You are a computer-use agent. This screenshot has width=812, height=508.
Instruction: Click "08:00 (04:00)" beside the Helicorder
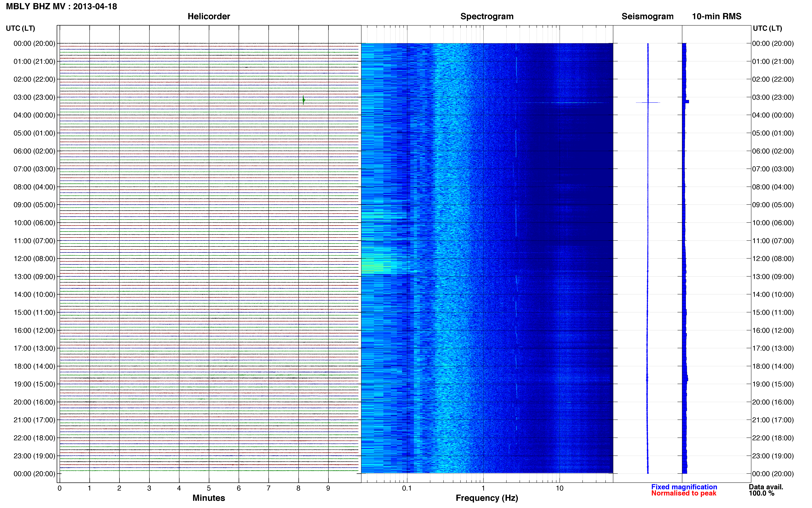coord(34,187)
